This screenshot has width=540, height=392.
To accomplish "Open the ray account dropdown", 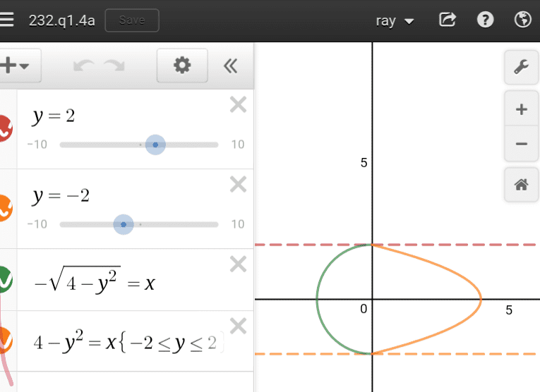I will tap(395, 20).
